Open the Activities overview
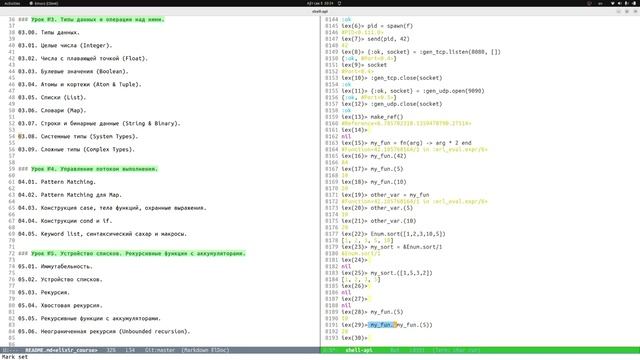 click(12, 3)
